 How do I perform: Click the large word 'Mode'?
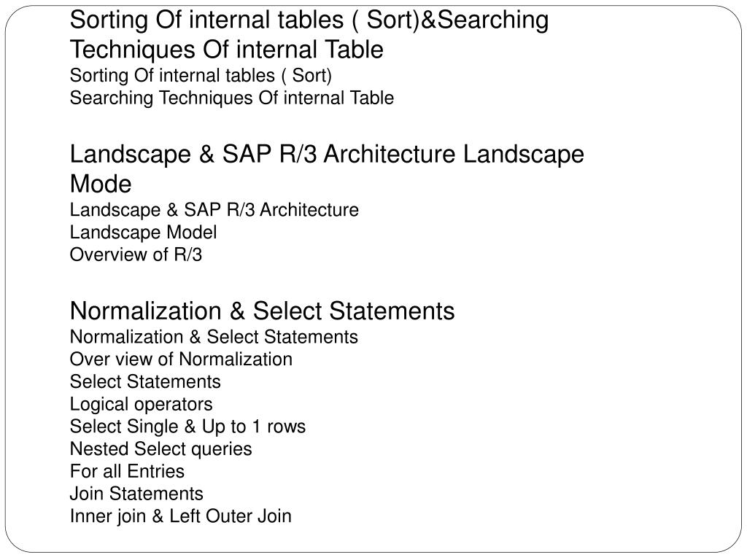pos(101,184)
